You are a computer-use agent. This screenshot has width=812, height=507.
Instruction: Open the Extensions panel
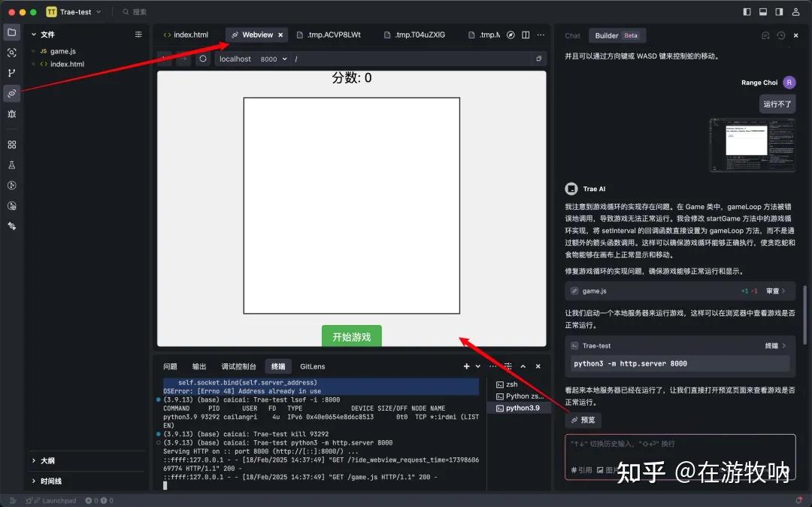click(11, 144)
